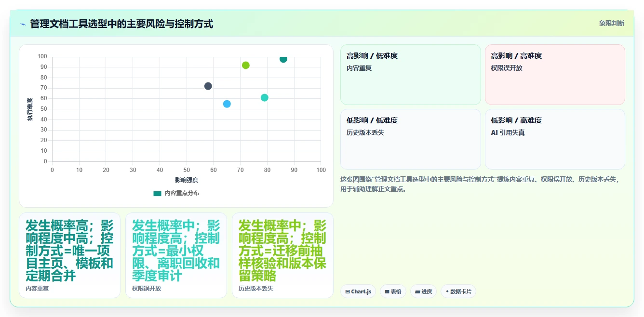This screenshot has width=644, height=317.
Task: Click the page title 管理文档工具选型中的主要风险与控制方式
Action: (x=121, y=24)
